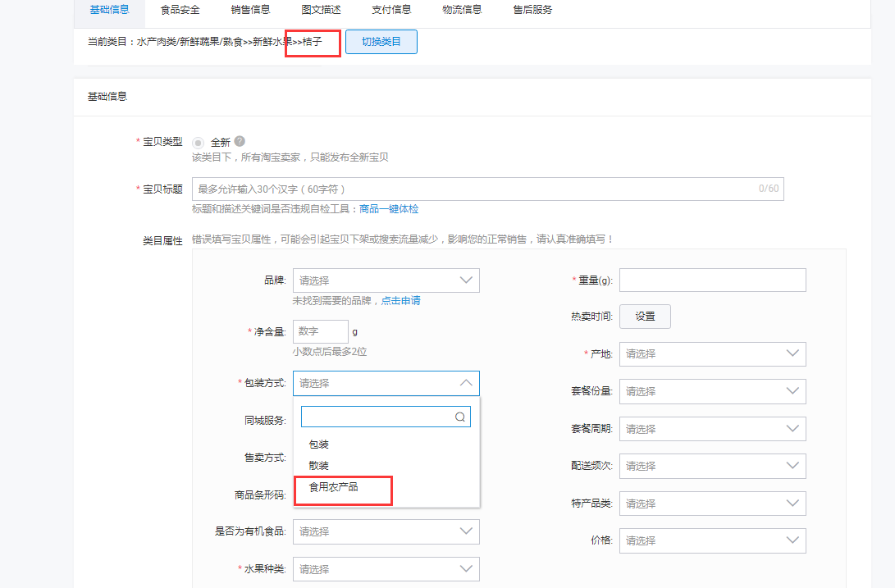Open the 水果种类 dropdown
895x588 pixels.
(x=386, y=569)
